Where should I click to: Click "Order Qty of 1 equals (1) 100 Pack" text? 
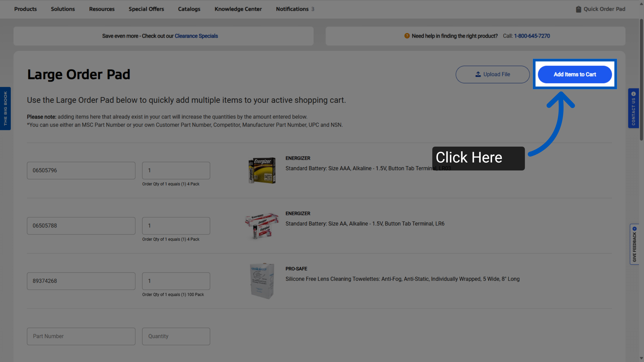(173, 295)
